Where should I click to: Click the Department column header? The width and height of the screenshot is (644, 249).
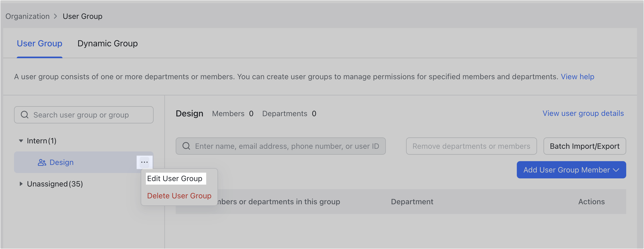[412, 202]
